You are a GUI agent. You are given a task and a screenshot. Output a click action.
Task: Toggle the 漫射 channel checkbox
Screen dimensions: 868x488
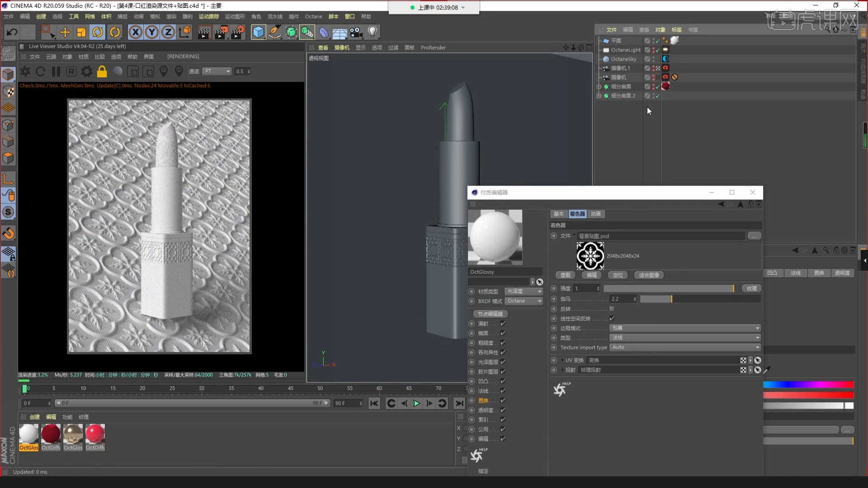[503, 324]
